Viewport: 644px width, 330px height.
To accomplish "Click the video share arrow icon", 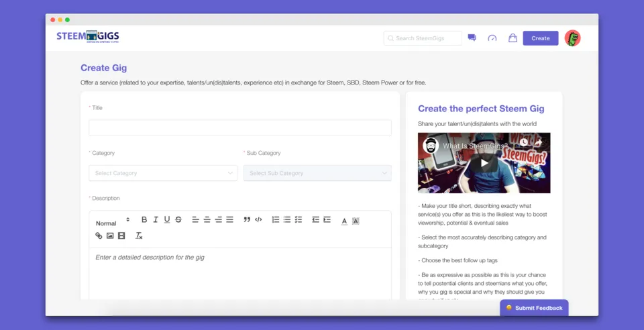I will [539, 142].
